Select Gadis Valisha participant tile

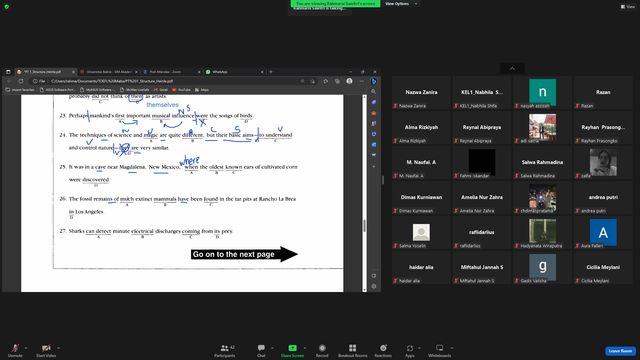(x=542, y=268)
